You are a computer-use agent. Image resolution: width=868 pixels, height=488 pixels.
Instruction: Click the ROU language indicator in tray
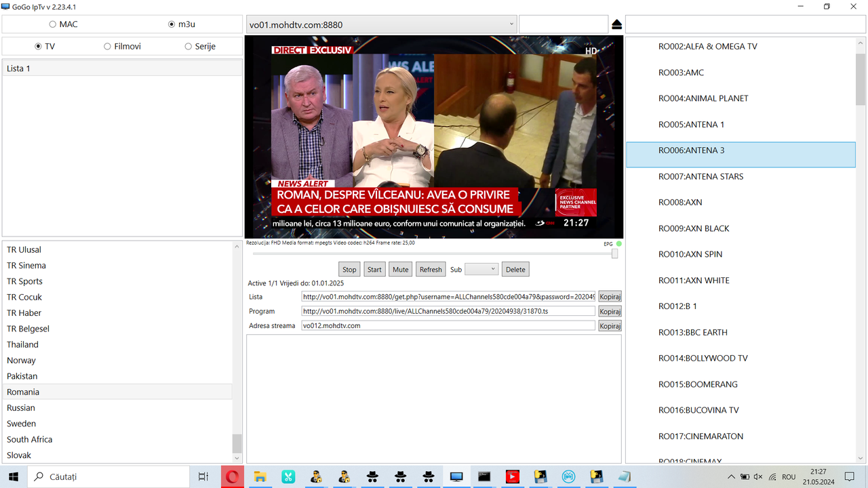point(789,477)
